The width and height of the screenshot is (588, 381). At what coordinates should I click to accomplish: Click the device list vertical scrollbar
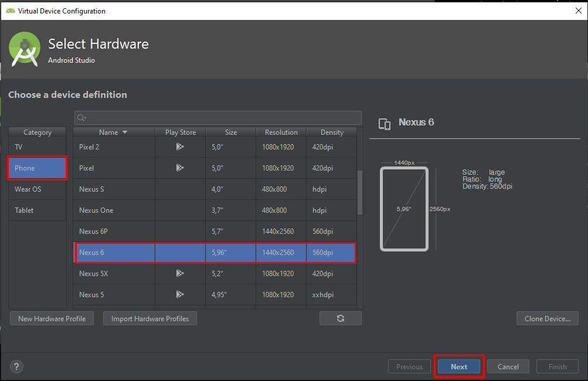coord(359,193)
